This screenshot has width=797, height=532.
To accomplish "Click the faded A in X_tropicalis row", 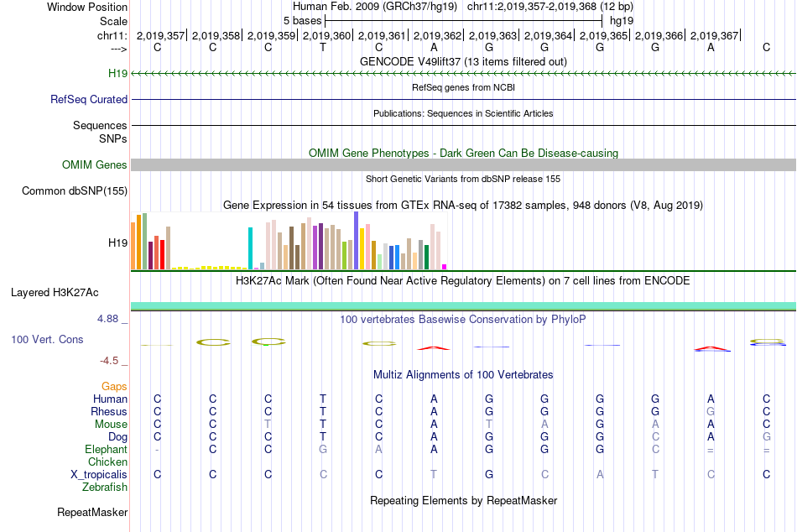I will point(600,475).
